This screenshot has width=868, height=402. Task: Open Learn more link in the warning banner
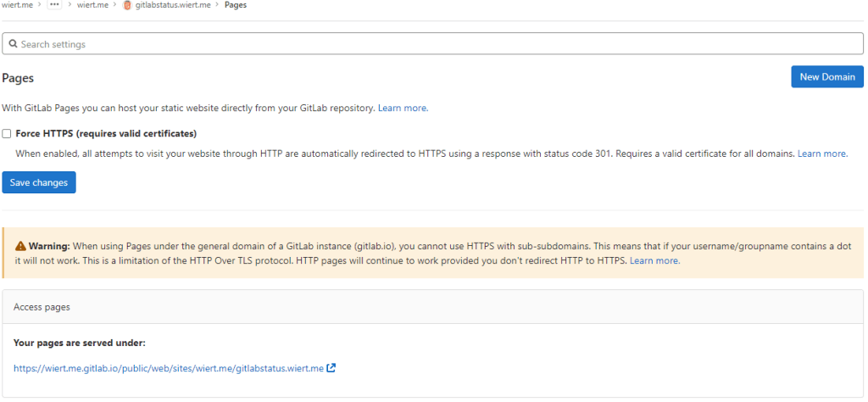coord(654,260)
